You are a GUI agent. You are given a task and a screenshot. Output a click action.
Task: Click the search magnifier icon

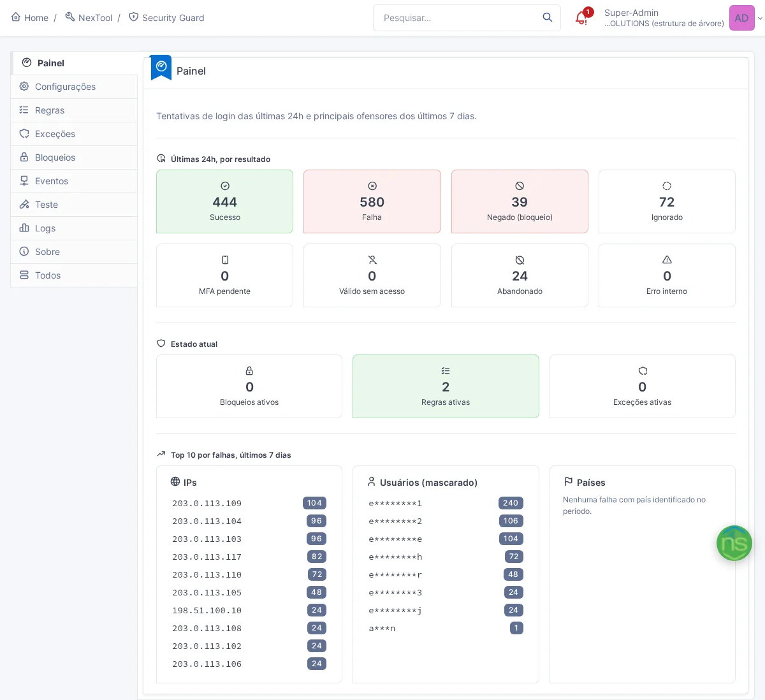(548, 17)
